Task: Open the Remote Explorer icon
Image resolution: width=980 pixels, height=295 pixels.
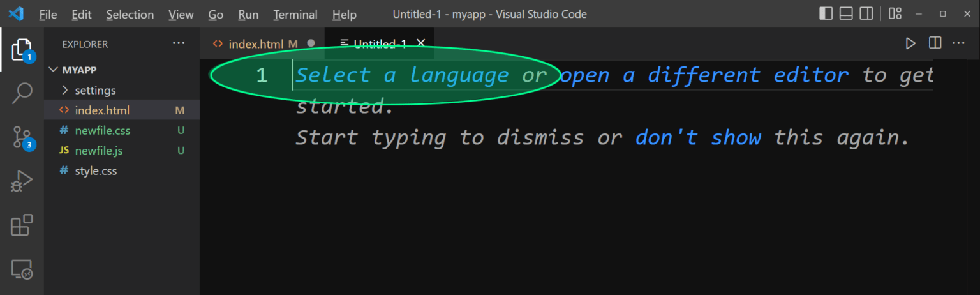Action: click(x=22, y=269)
